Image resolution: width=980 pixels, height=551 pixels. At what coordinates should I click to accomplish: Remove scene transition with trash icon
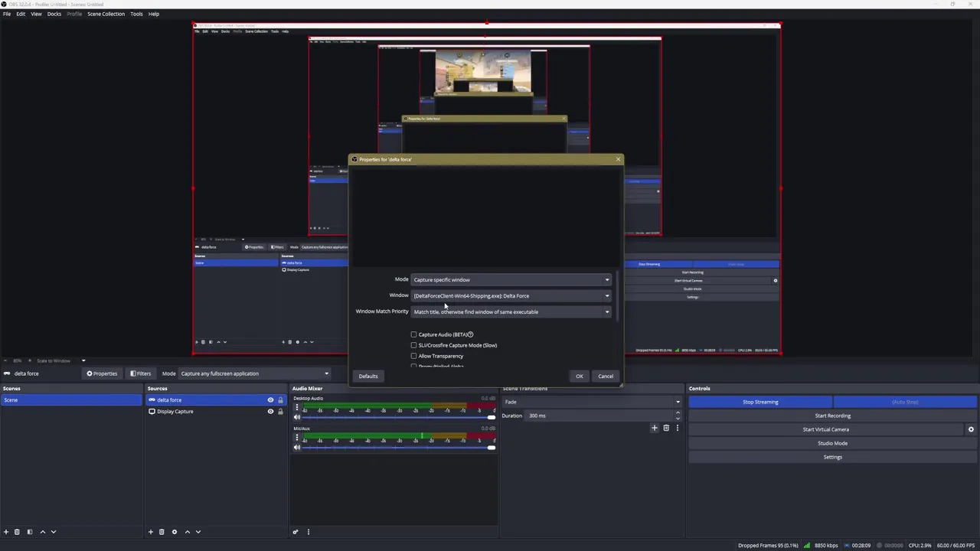(666, 429)
